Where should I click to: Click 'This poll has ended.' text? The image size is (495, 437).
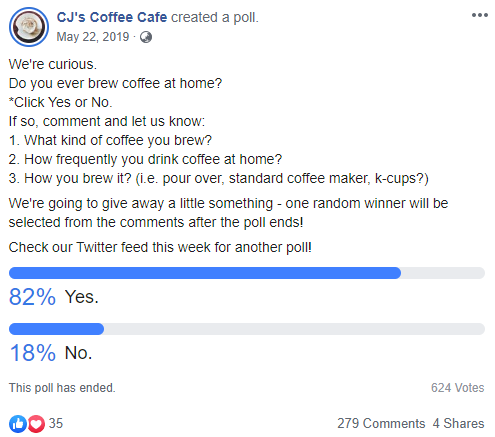coord(62,388)
